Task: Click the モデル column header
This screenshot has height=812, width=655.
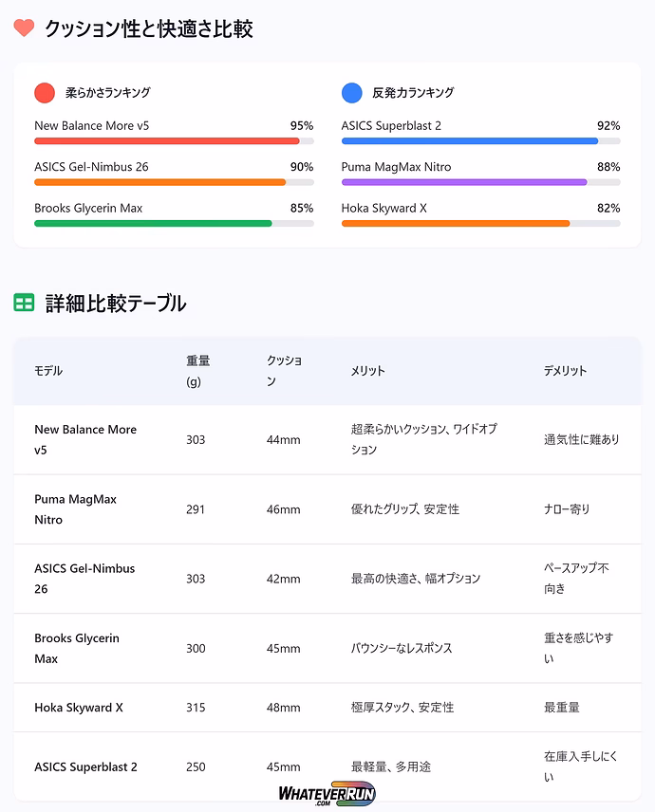Action: point(48,371)
